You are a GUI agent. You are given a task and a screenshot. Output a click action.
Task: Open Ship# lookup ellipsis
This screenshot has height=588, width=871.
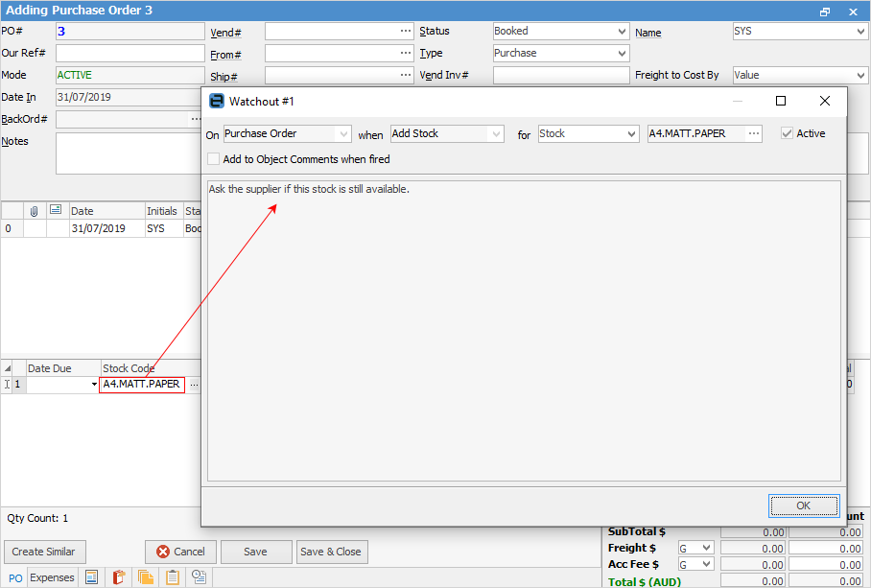point(406,75)
